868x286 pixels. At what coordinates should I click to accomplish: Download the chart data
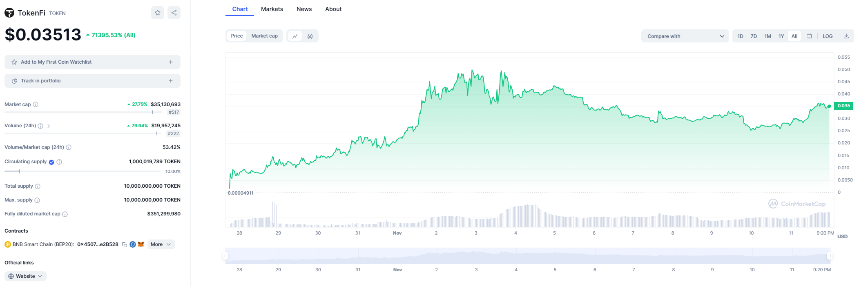(846, 36)
